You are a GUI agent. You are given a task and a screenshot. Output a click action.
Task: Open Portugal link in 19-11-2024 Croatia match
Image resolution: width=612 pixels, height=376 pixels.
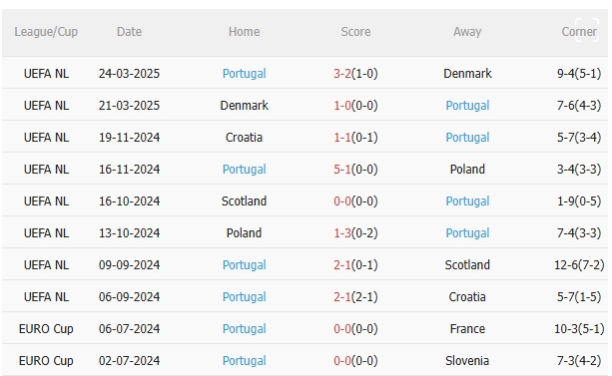coord(467,137)
